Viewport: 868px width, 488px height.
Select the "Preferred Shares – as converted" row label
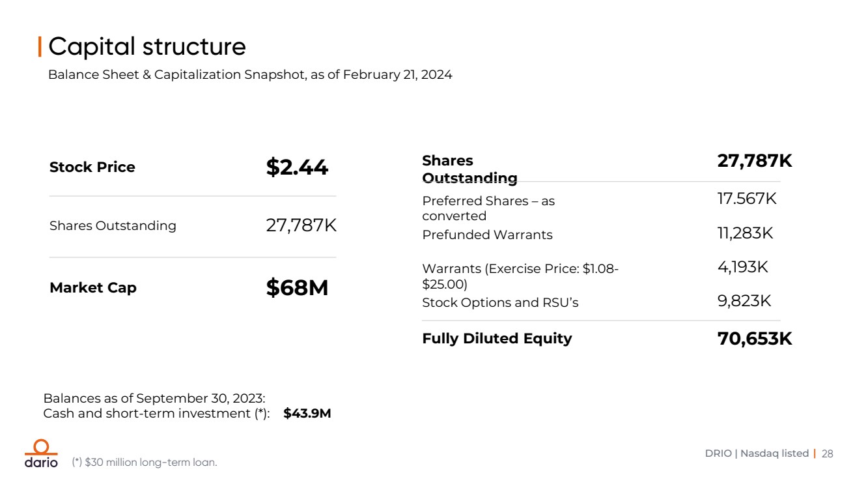[488, 208]
